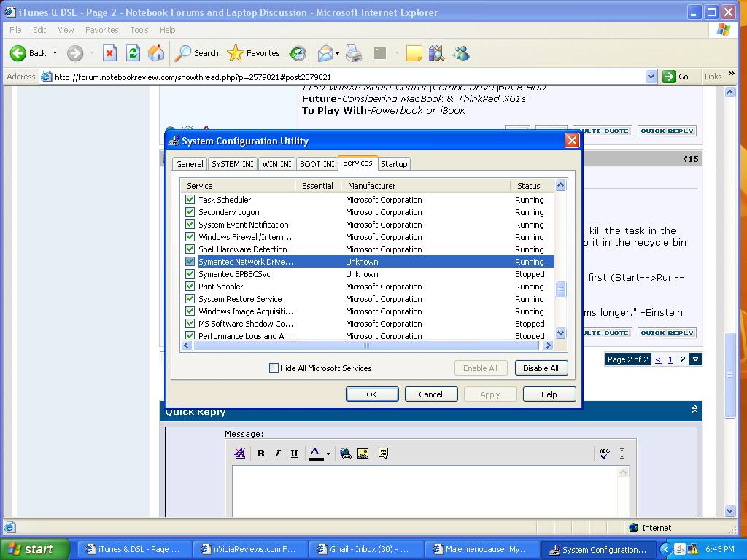747x560 pixels.
Task: Toggle Italic in Quick Reply editor
Action: point(277,454)
